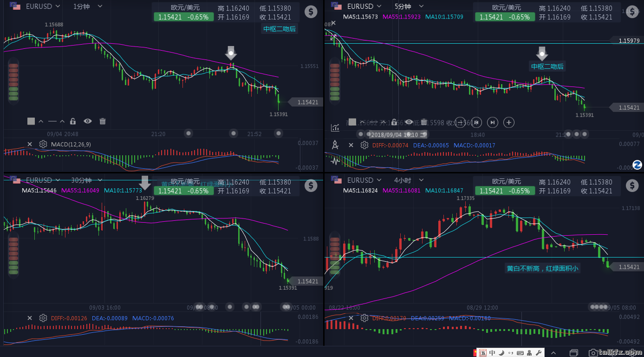The width and height of the screenshot is (644, 357).
Task: Click the 中枢二吻后 annotation in 5-minute chart
Action: [547, 66]
